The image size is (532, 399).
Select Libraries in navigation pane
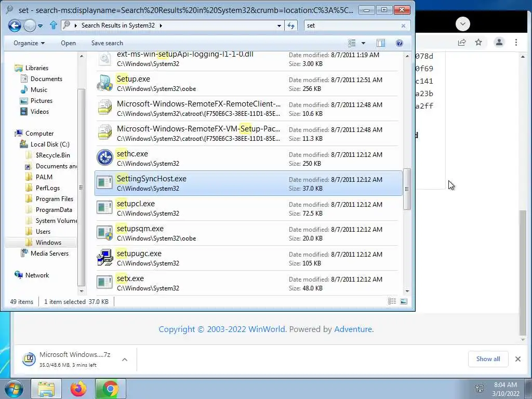coord(37,68)
